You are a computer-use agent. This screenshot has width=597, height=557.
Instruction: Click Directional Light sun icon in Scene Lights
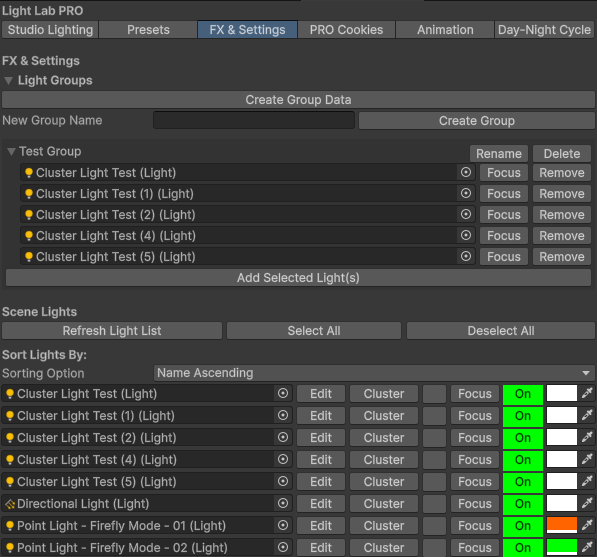click(10, 504)
